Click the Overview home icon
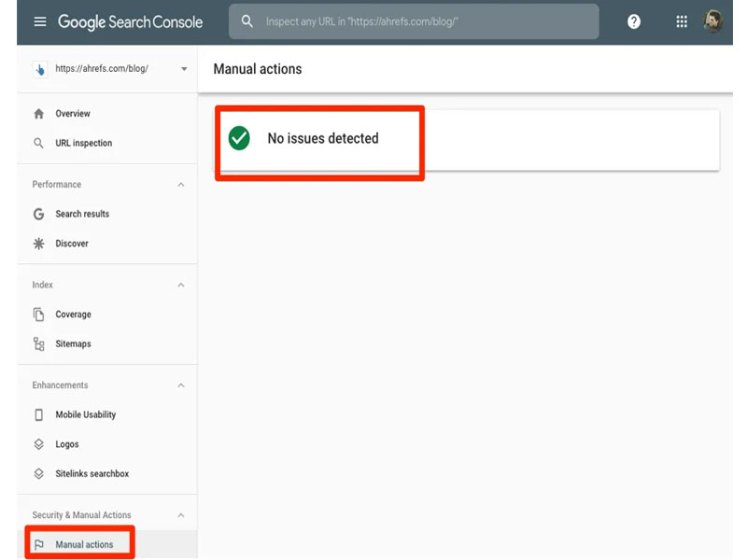Screen dimensions: 747x560 [x=39, y=114]
